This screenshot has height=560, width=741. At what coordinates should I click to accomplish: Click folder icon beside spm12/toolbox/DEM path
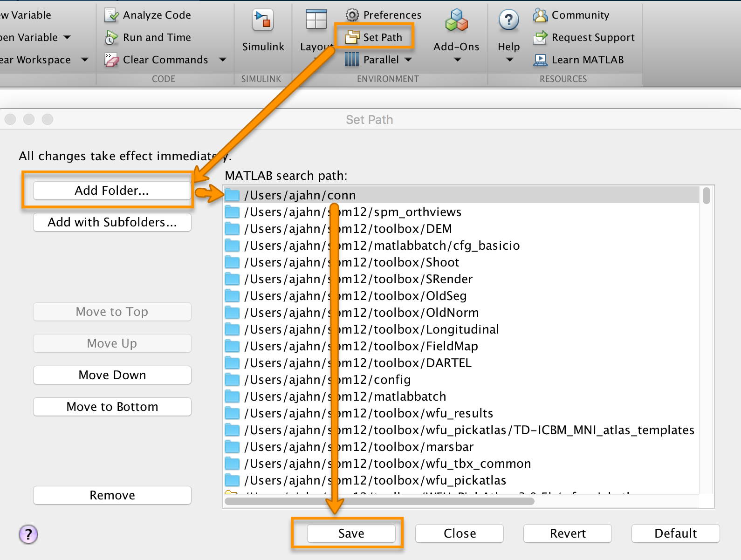click(232, 229)
